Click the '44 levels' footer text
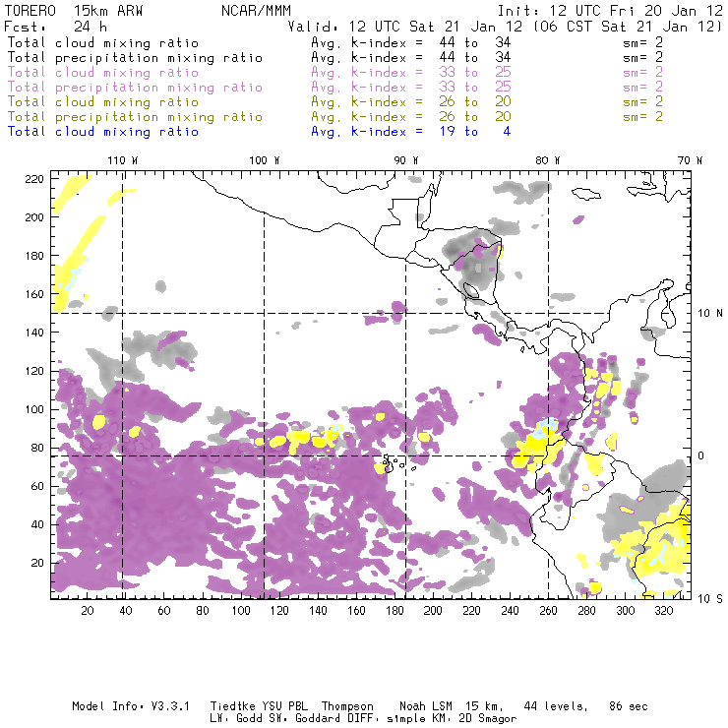Image resolution: width=728 pixels, height=728 pixels. pos(556,706)
